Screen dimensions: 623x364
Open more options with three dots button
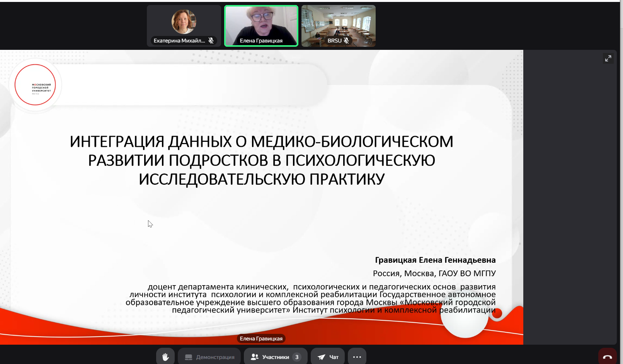click(357, 357)
